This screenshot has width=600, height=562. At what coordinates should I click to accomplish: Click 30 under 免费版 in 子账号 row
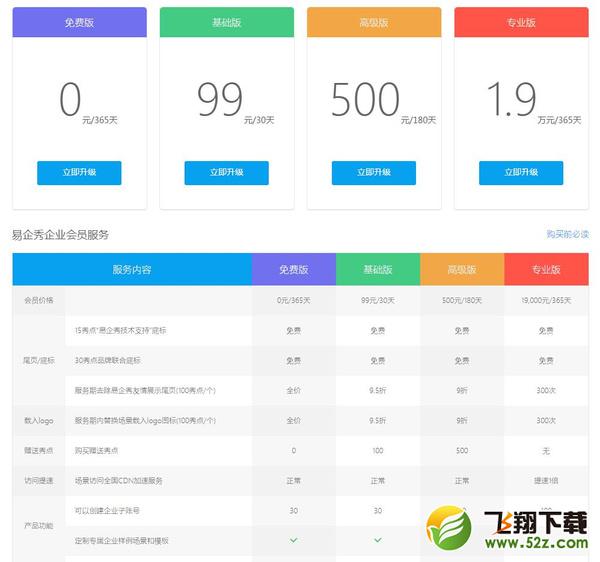pyautogui.click(x=293, y=510)
